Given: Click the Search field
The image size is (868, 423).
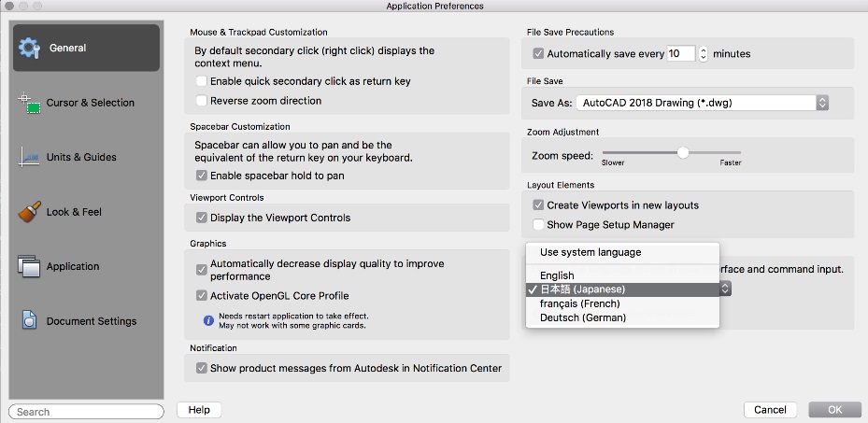Looking at the screenshot, I should click(86, 412).
